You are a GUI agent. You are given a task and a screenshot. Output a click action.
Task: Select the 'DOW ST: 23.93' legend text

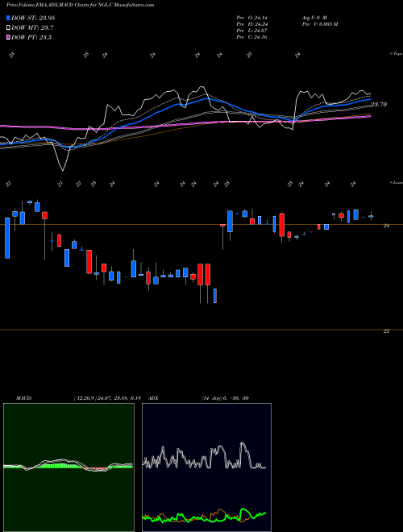coord(33,18)
